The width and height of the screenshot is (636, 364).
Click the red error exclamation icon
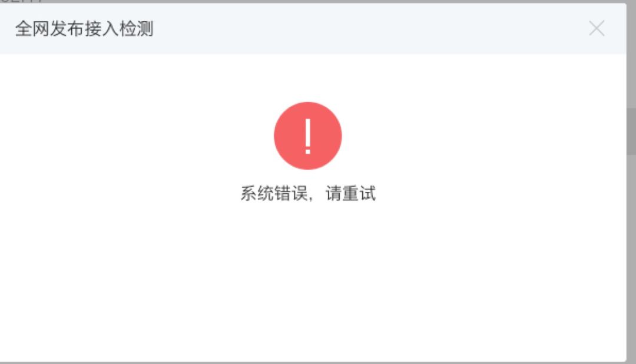(x=308, y=135)
